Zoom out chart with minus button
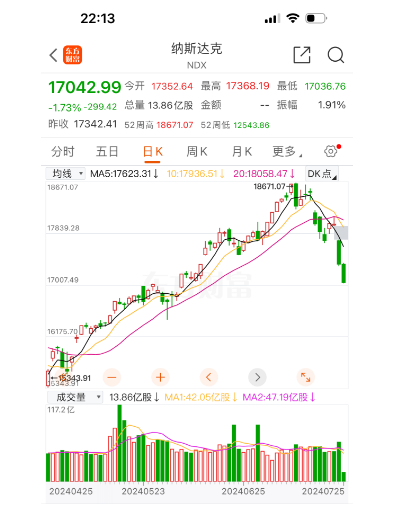The height and width of the screenshot is (506, 402). 112,377
